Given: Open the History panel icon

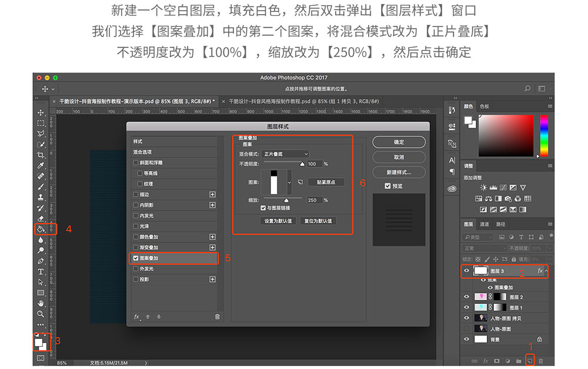Looking at the screenshot, I should pos(452,110).
